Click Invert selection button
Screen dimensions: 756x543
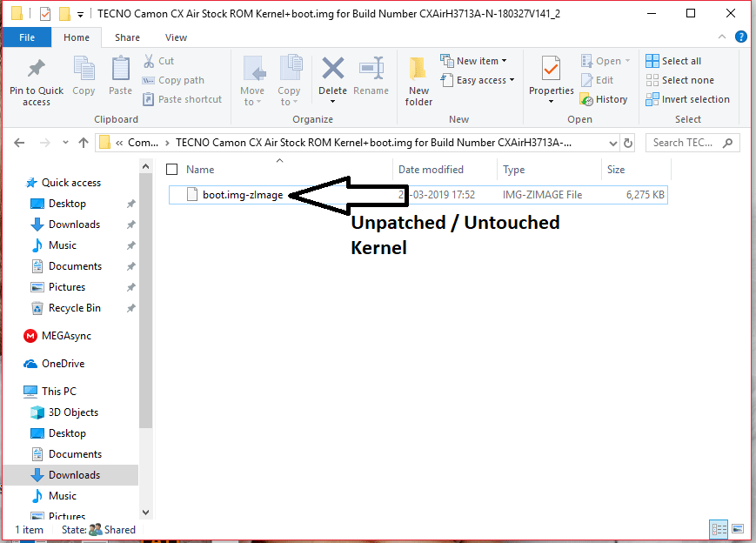687,99
